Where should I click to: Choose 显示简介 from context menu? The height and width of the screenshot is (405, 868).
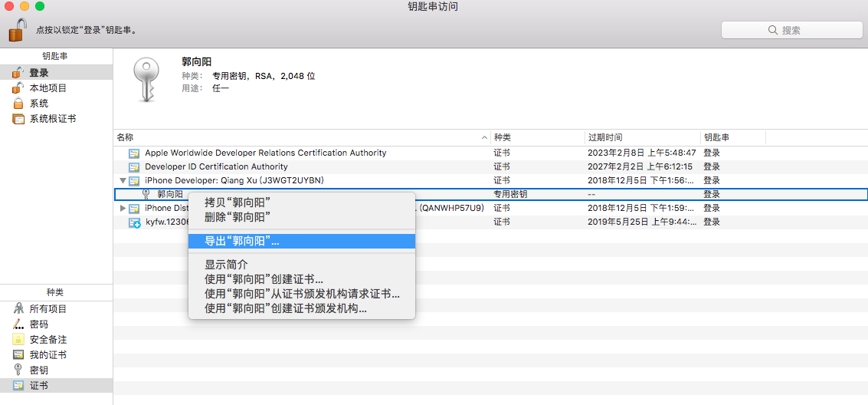(302, 265)
